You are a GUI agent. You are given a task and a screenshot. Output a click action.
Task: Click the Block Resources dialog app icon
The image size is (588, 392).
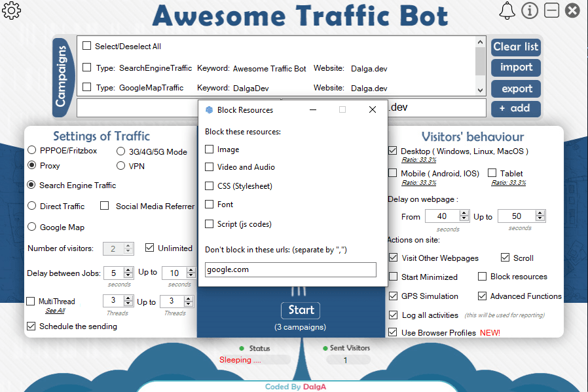tap(210, 109)
